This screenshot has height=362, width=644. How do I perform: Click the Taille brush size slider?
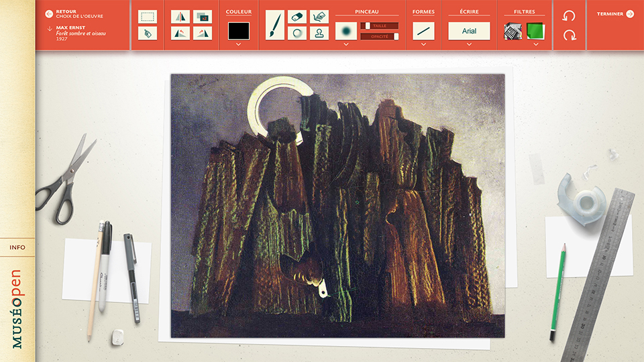[380, 25]
